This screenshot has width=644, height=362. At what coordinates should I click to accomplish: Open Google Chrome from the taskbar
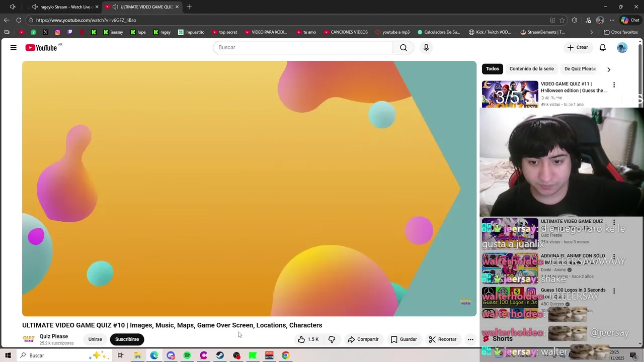pos(285,355)
